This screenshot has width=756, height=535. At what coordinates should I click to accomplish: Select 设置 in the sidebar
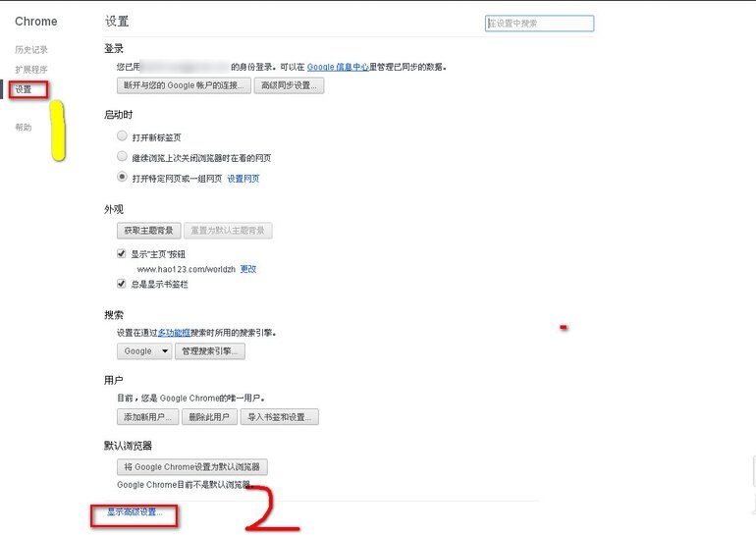[24, 89]
